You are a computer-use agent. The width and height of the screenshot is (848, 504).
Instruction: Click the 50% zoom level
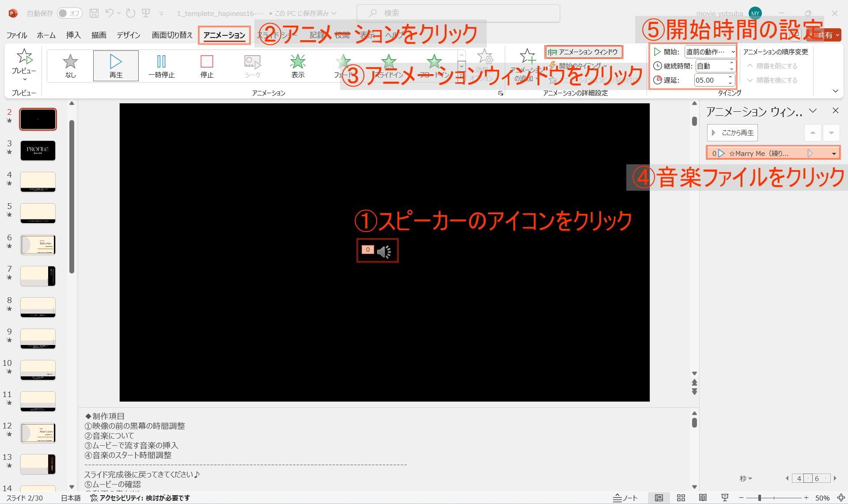coord(822,498)
